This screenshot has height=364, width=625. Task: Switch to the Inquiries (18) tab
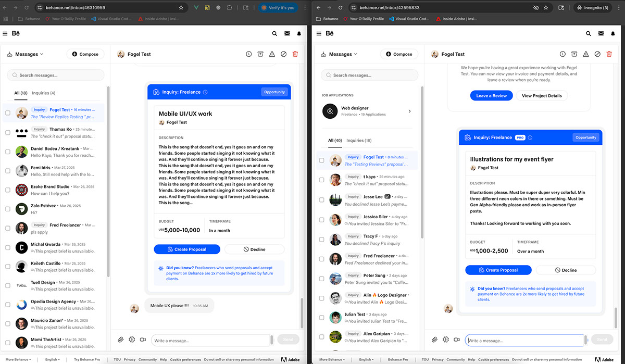[x=359, y=141]
